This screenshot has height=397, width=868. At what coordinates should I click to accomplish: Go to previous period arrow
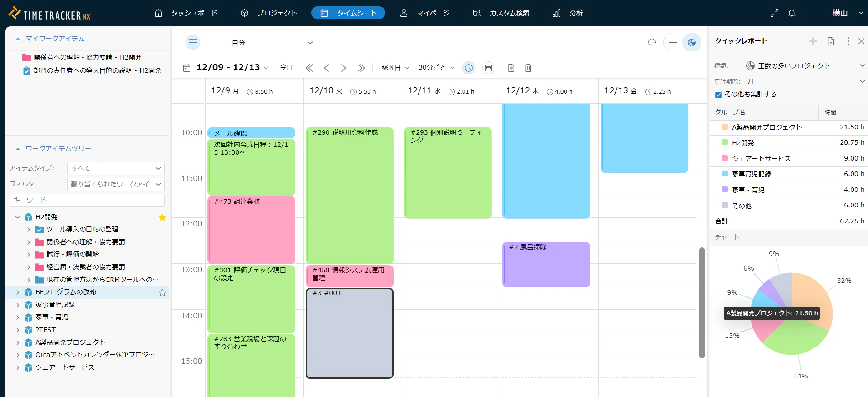click(326, 68)
